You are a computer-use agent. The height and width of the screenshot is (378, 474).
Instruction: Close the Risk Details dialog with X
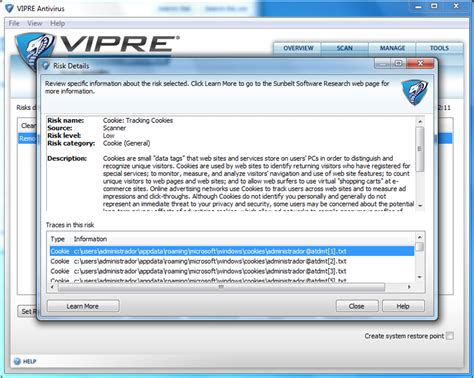tap(421, 63)
